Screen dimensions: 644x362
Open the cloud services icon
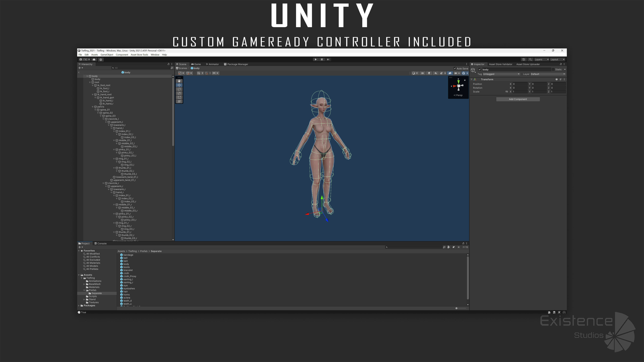(x=94, y=59)
